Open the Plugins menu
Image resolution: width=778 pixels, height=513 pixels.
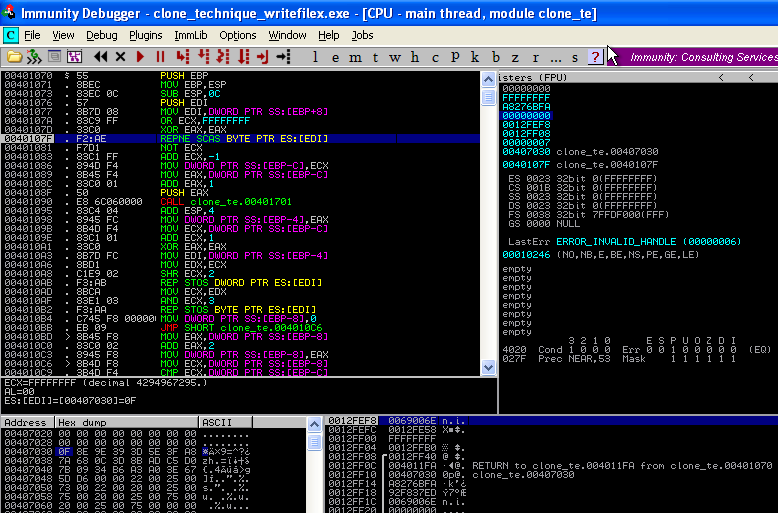tap(145, 35)
